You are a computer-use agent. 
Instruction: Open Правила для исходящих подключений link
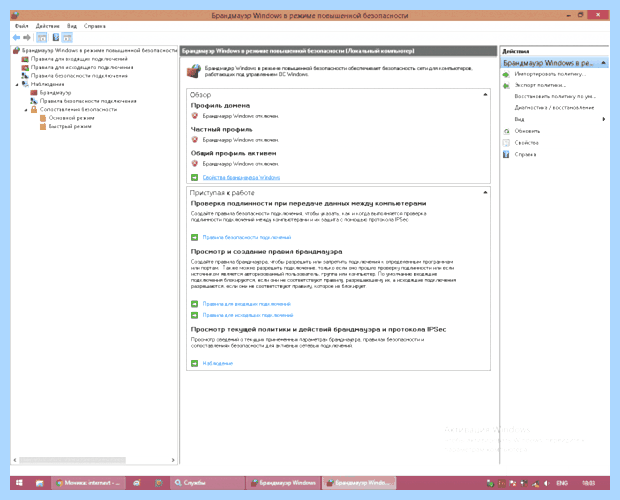248,315
